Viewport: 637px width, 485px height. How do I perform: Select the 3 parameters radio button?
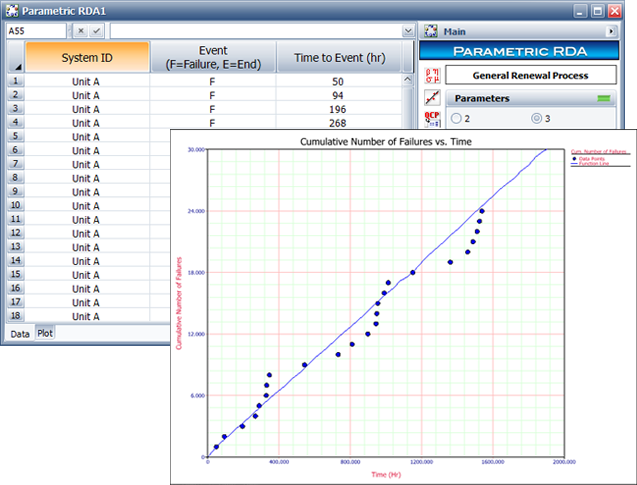(536, 118)
